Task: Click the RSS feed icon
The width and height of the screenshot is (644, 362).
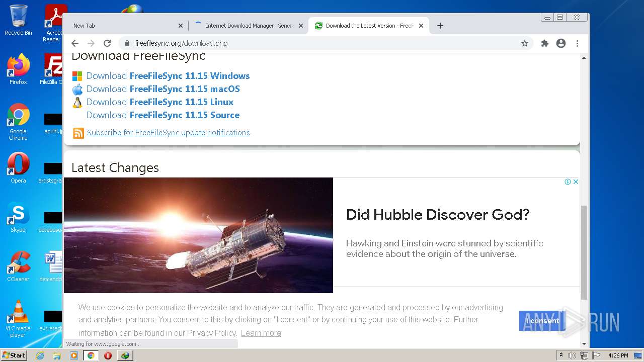Action: (78, 133)
